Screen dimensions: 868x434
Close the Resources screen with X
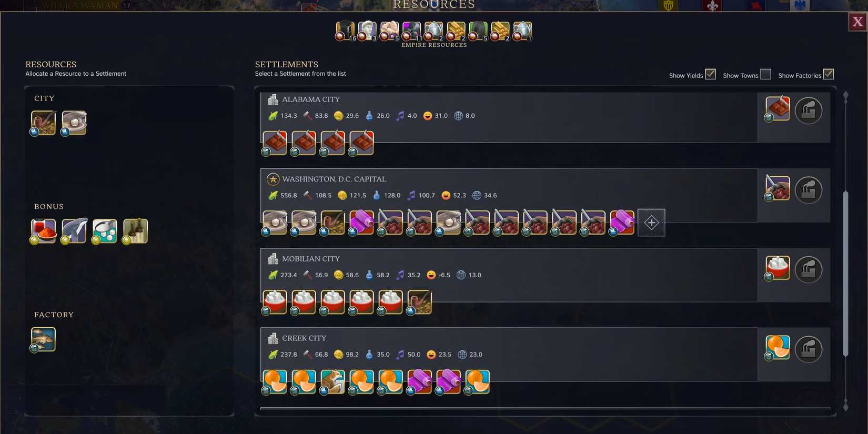(857, 22)
